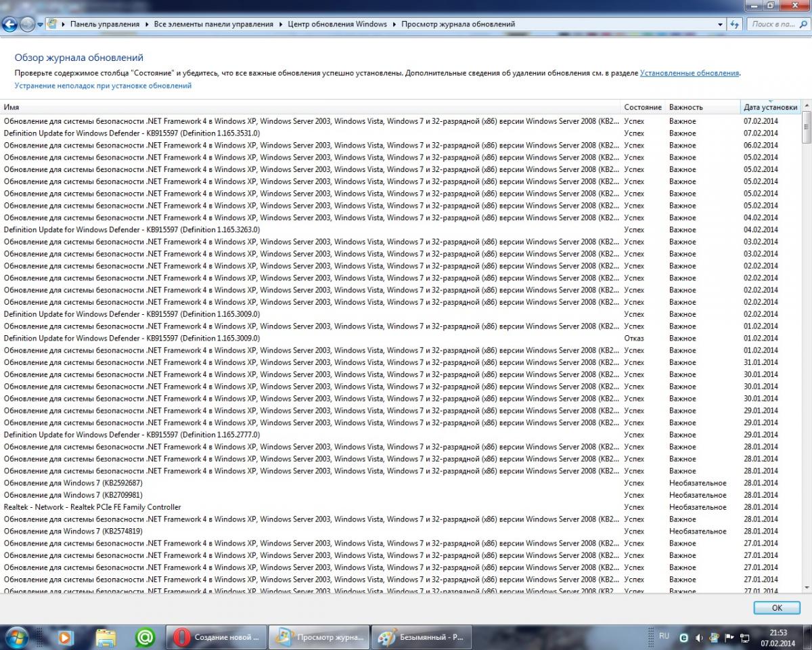Viewport: 812px width, 650px height.
Task: Select 'Realtek - Network - Realtek PCIe FE Family Controller'
Action: pyautogui.click(x=401, y=507)
